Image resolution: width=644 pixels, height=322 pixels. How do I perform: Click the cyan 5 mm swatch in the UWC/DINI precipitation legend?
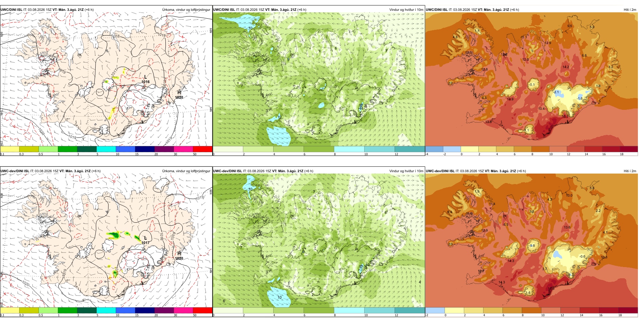(106, 149)
